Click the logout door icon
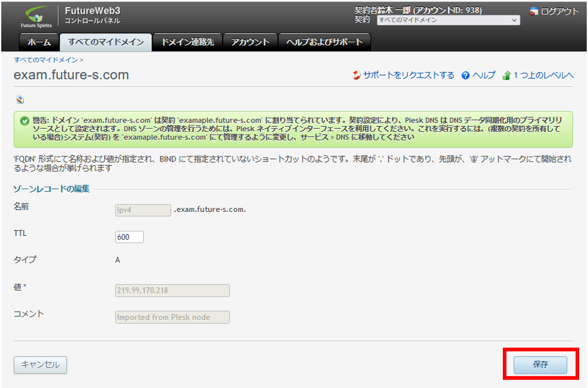Screen dimensions: 588x388 (534, 11)
